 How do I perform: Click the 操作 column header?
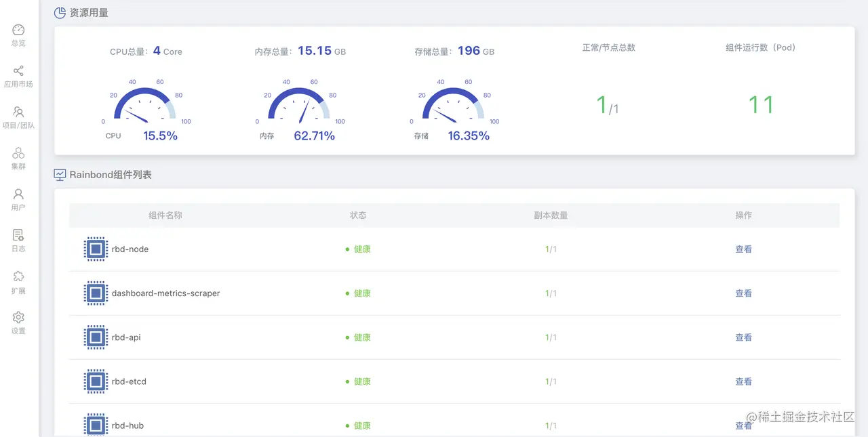744,215
